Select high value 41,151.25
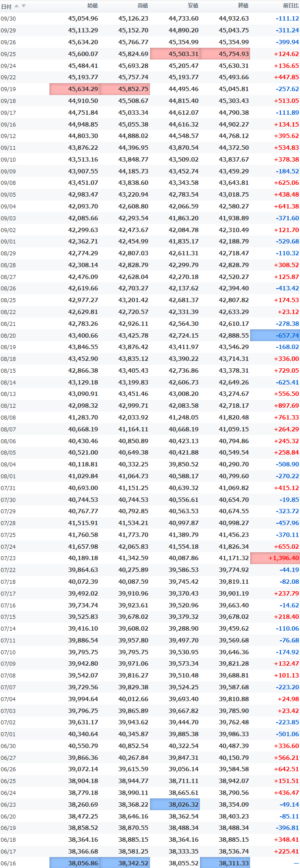 point(133,488)
